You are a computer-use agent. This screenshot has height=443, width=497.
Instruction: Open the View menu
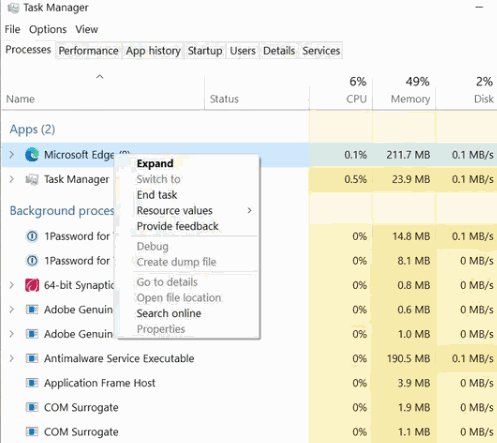[x=87, y=29]
